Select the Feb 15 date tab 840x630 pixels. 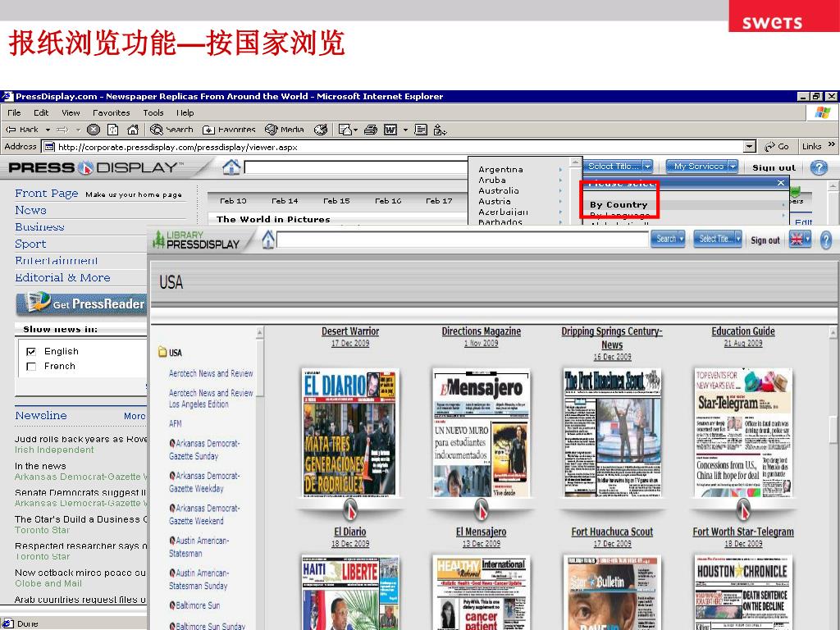[336, 201]
